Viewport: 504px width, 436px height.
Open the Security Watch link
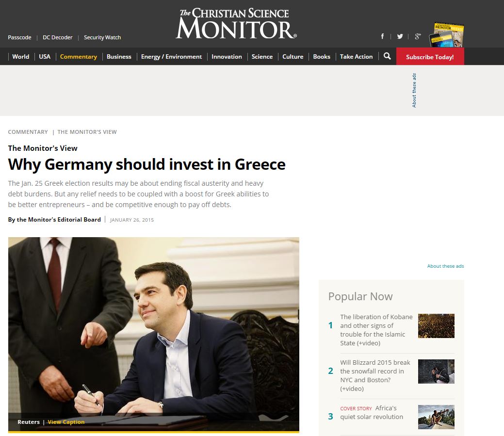tap(102, 37)
